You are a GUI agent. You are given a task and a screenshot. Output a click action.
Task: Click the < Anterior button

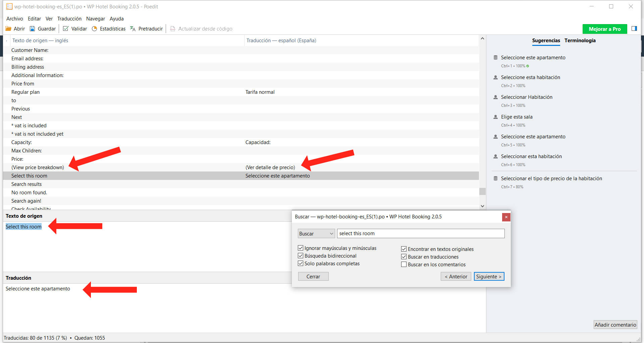456,276
